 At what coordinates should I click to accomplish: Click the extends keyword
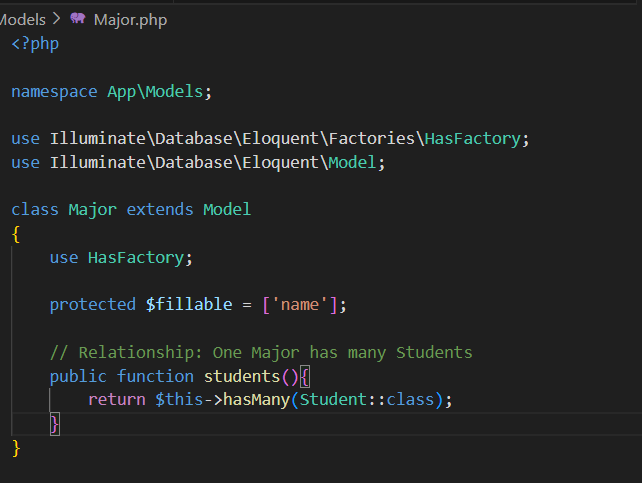coord(160,209)
